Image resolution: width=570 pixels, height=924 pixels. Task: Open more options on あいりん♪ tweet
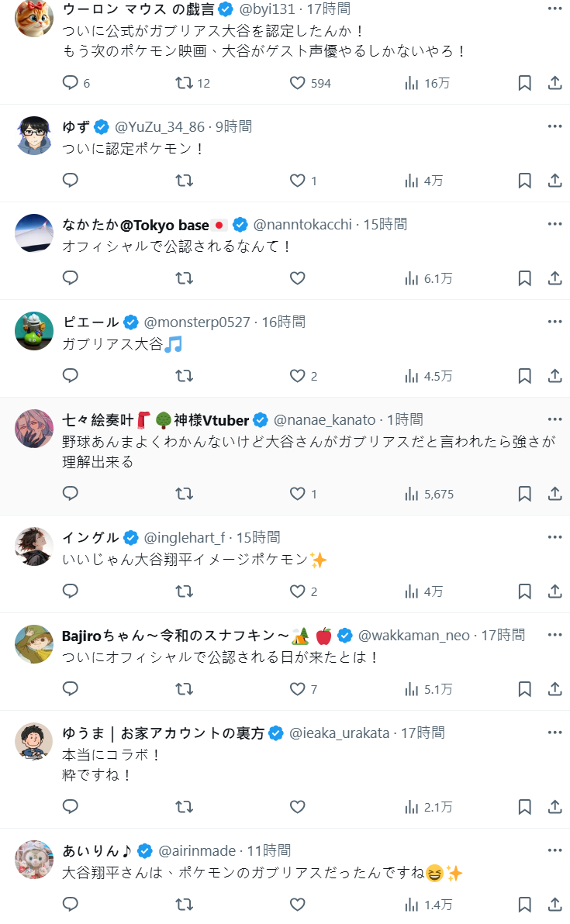point(554,850)
